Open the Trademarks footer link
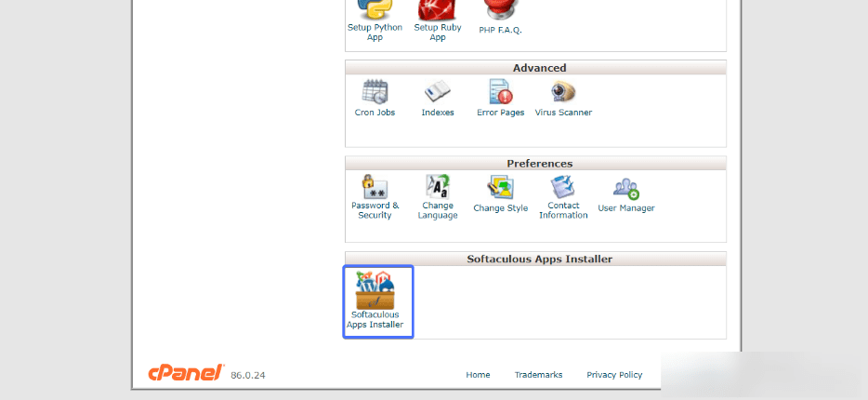This screenshot has width=868, height=400. pos(538,375)
